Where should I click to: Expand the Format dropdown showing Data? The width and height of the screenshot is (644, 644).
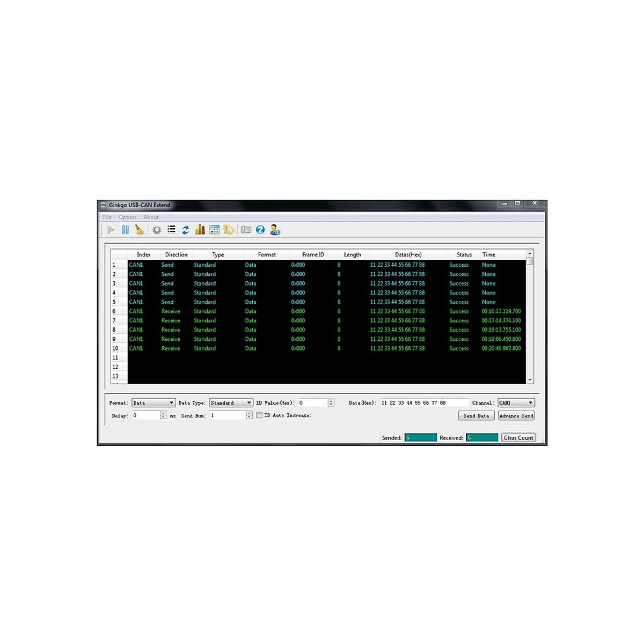point(153,402)
